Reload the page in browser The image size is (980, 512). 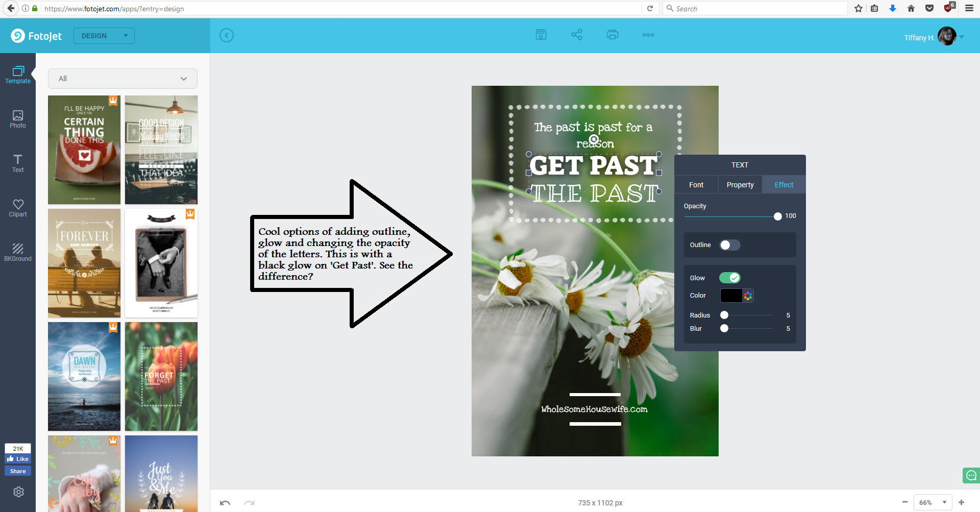point(650,8)
